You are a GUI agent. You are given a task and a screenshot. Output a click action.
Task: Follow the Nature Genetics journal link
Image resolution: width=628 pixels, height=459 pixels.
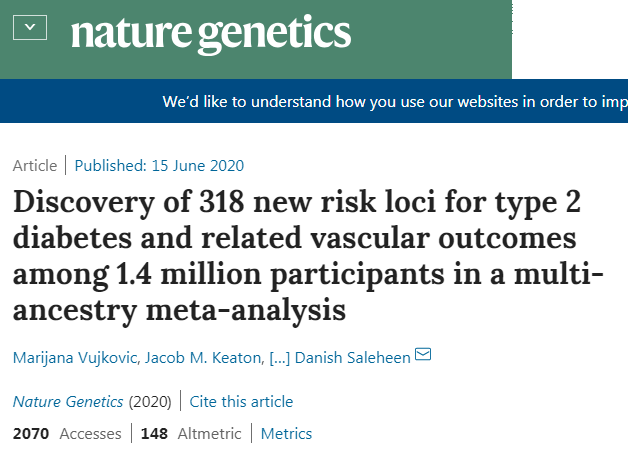68,401
